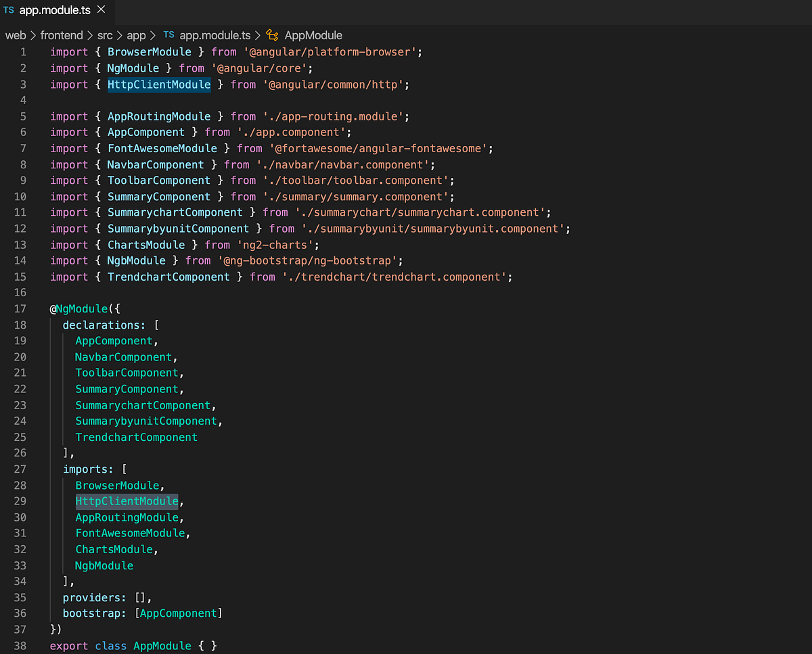This screenshot has width=812, height=654.
Task: Click 'AppComponent' in the bootstrap array
Action: 179,613
